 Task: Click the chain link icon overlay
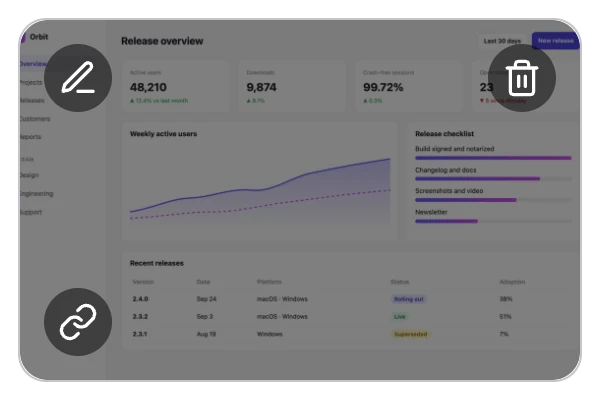pyautogui.click(x=78, y=322)
